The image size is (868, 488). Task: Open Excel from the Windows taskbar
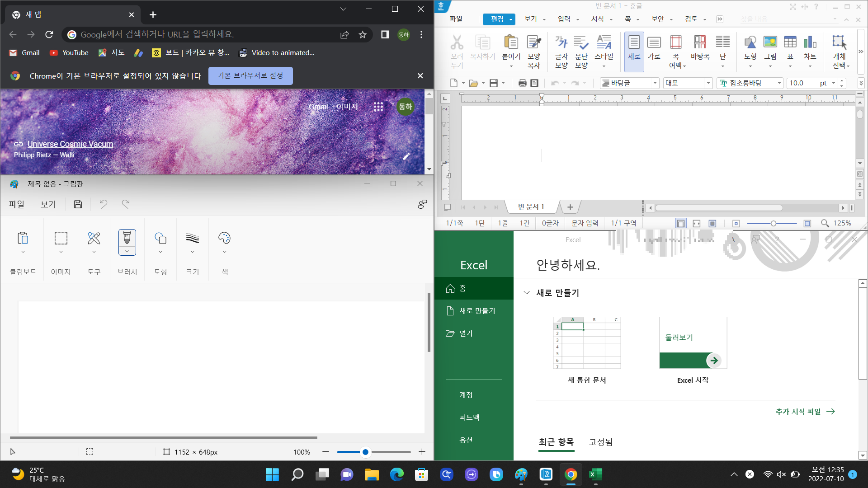coord(595,474)
